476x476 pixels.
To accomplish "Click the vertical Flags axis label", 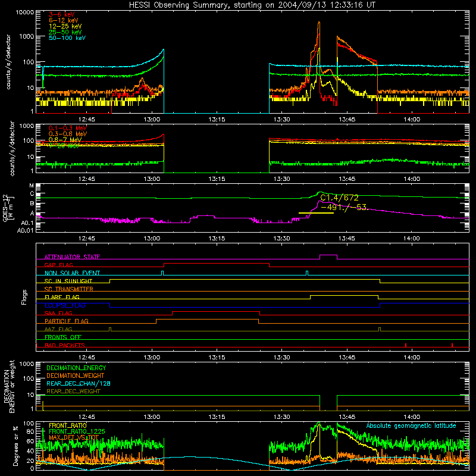I will [x=24, y=297].
